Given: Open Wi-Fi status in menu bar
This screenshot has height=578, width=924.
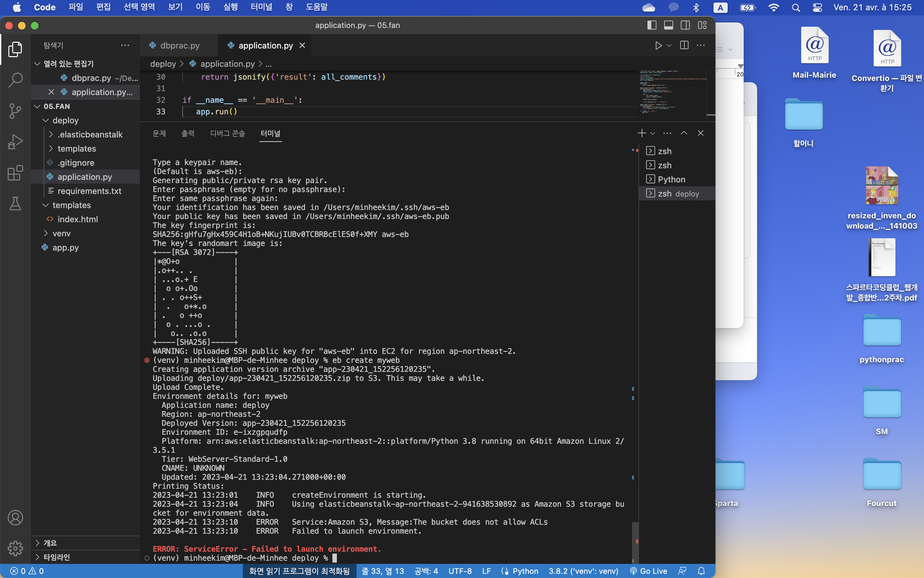Looking at the screenshot, I should point(774,8).
